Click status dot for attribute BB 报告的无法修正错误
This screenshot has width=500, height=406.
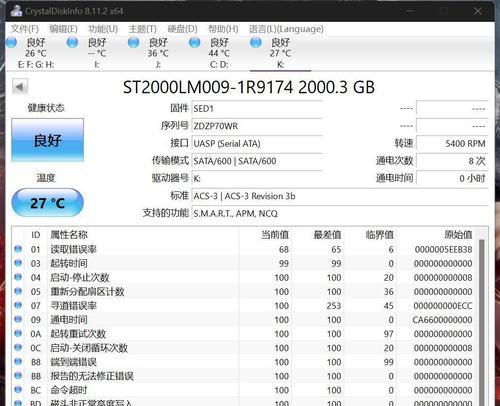(x=18, y=375)
